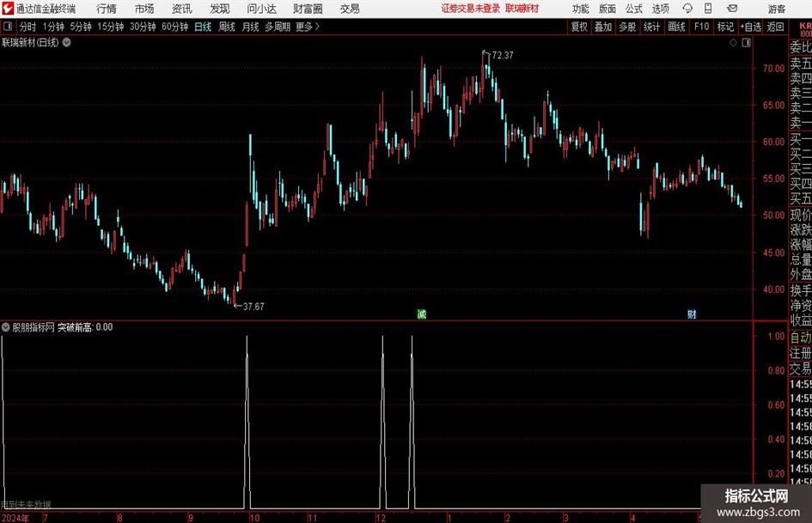The height and width of the screenshot is (523, 812).
Task: Open the mail envelope icon
Action: 732,9
